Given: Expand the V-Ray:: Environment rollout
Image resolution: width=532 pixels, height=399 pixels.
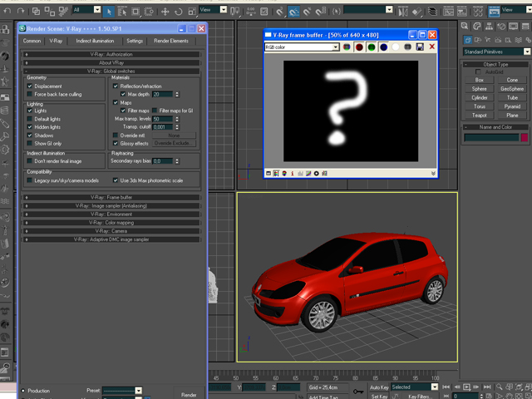Looking at the screenshot, I should pos(111,214).
